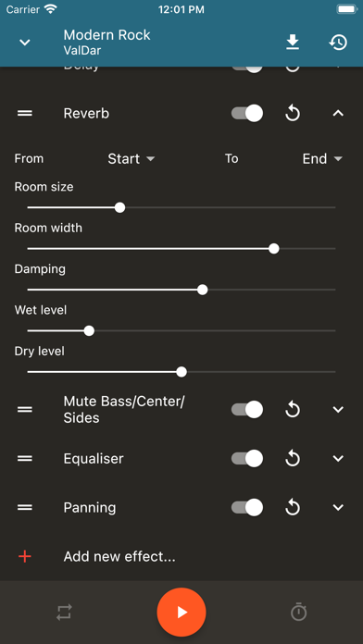Click the Room width slider handle
The width and height of the screenshot is (363, 644).
(x=274, y=249)
